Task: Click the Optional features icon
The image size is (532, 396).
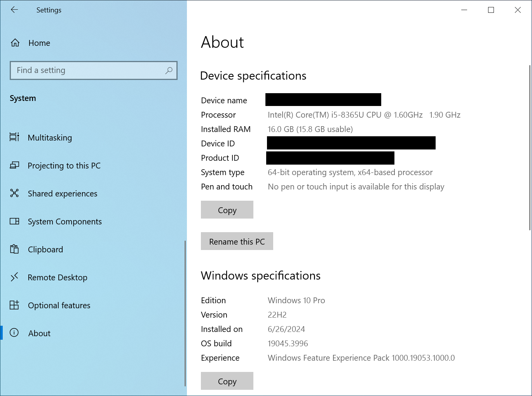Action: pos(14,305)
